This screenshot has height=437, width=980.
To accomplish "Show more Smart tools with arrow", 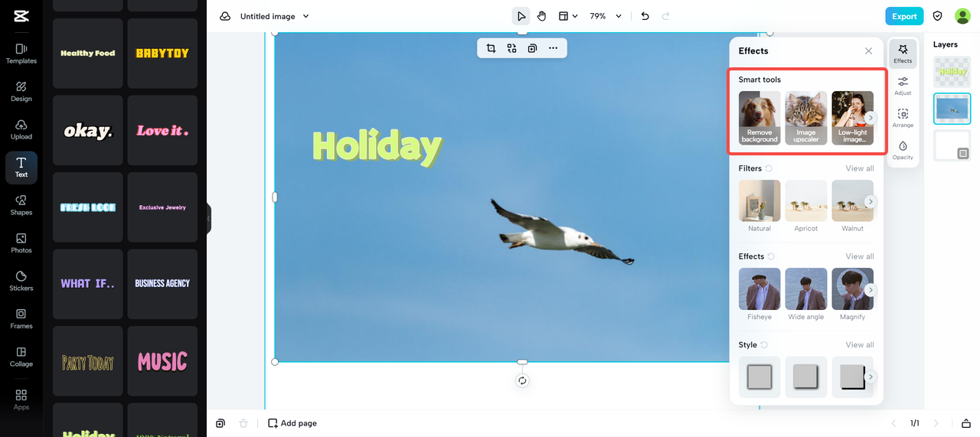I will [x=871, y=118].
